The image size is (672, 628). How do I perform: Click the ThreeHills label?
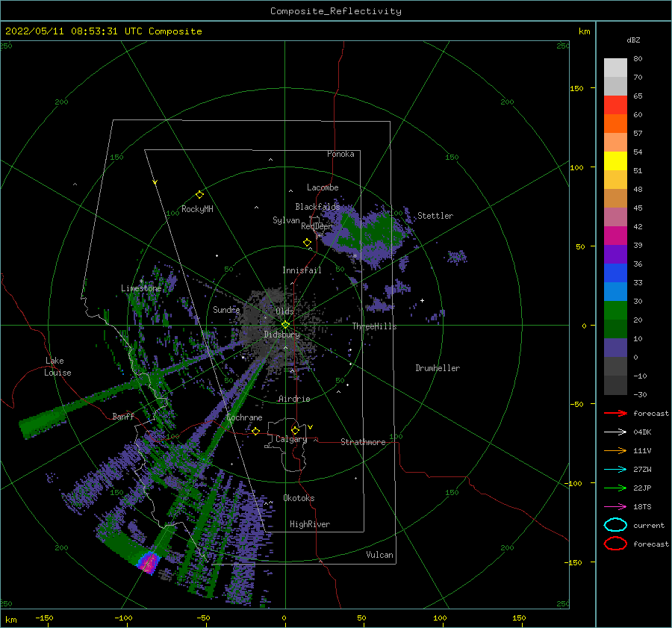374,326
